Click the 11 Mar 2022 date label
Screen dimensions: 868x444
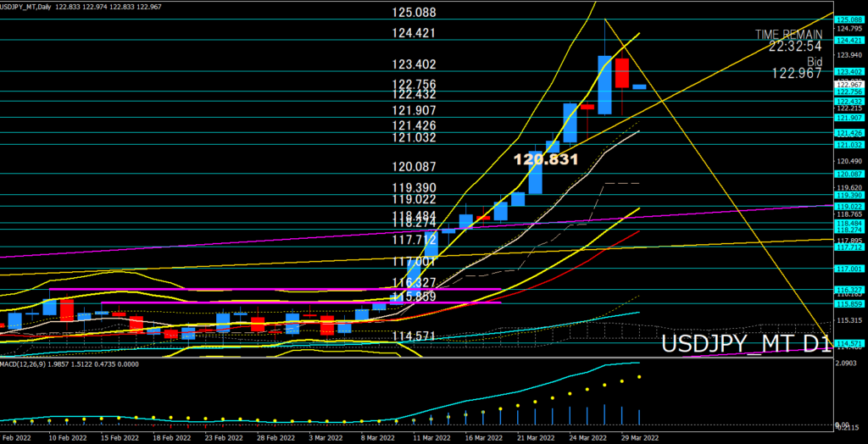coord(431,437)
